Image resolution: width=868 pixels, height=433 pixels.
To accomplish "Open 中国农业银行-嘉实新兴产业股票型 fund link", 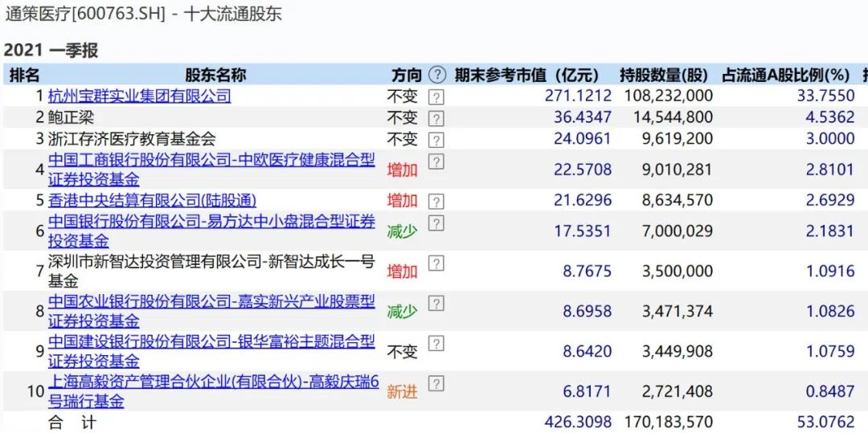I will coord(211,312).
